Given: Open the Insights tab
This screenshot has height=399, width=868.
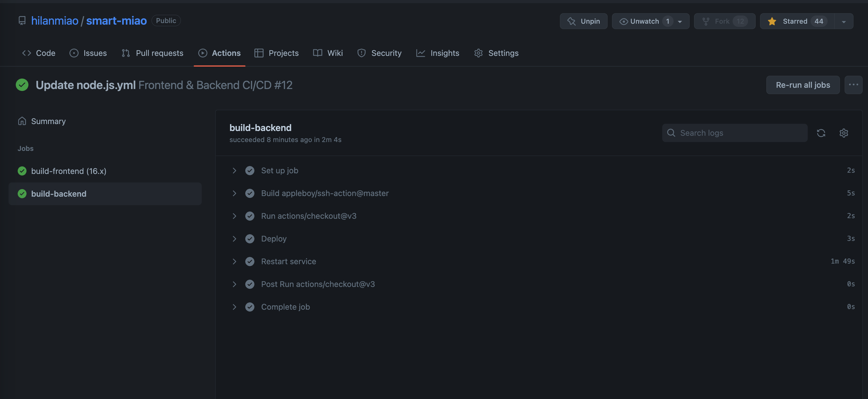Looking at the screenshot, I should [437, 53].
